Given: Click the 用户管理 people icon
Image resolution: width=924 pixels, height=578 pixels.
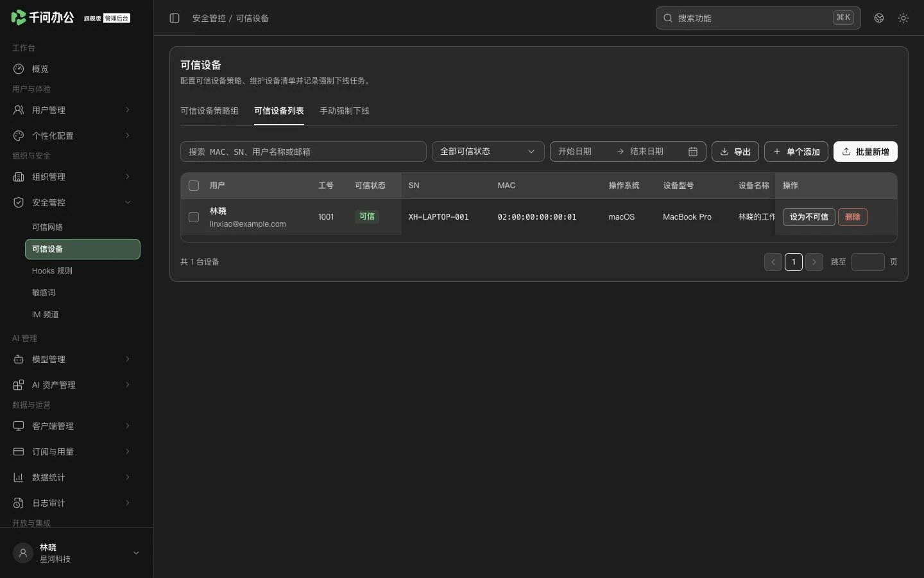Looking at the screenshot, I should pos(19,110).
